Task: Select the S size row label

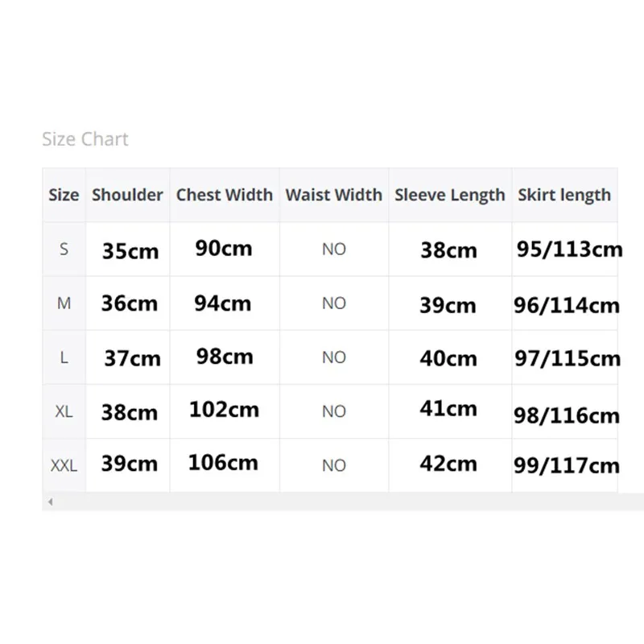Action: pos(64,250)
